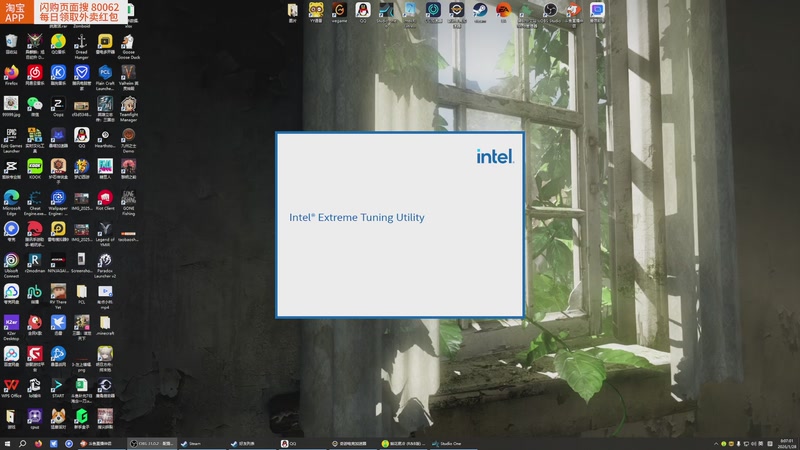Click the Intel logo on splash screen
Viewport: 800px width, 450px height.
[495, 156]
